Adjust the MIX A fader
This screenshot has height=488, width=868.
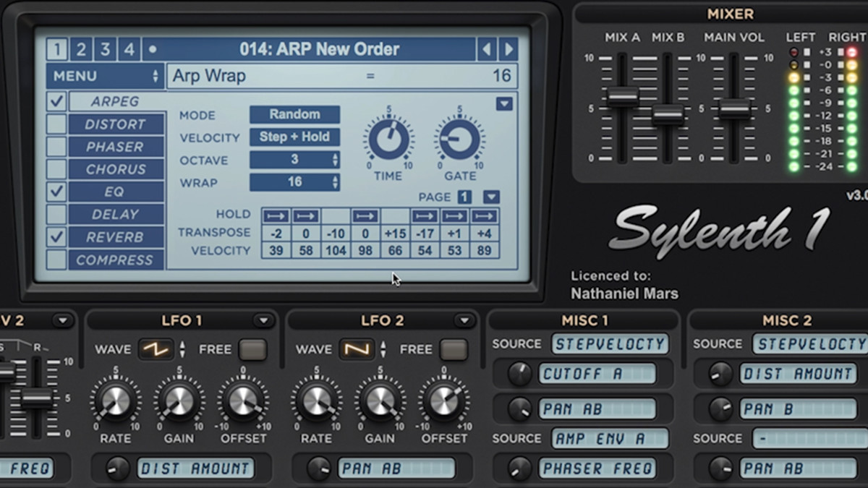(x=622, y=96)
